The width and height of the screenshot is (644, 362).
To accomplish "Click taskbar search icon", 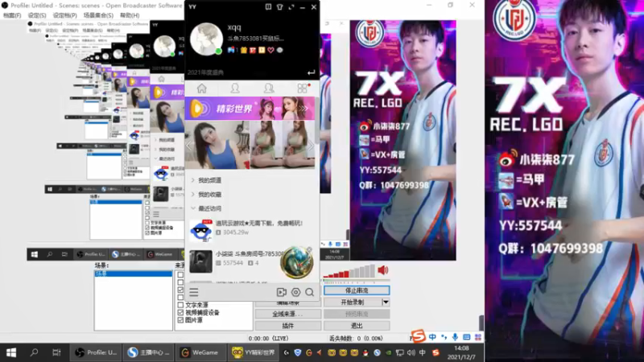I will 35,352.
